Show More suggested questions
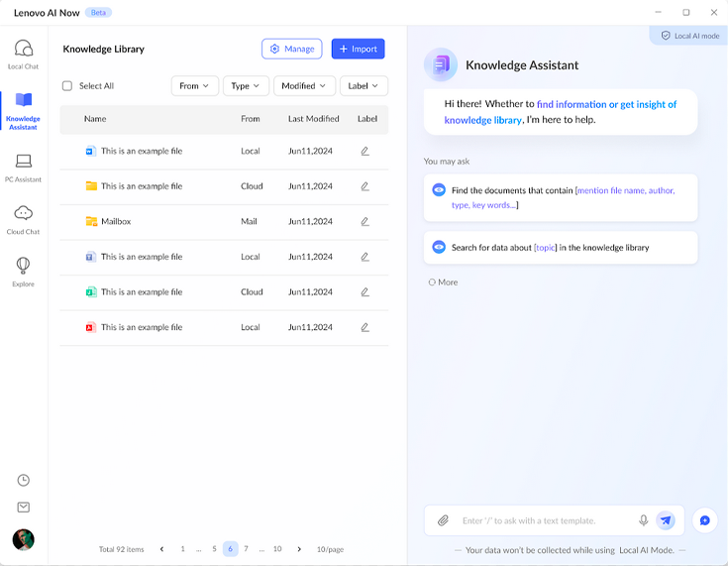The height and width of the screenshot is (566, 728). click(x=443, y=283)
